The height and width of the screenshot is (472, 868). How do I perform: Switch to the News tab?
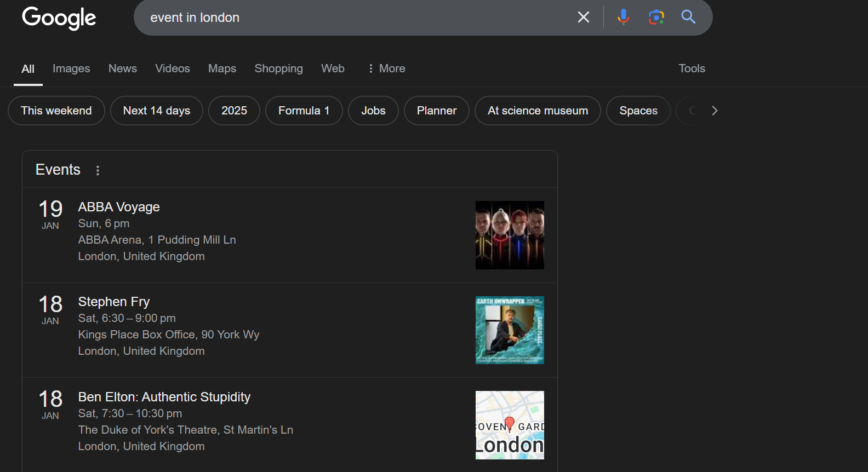point(123,68)
